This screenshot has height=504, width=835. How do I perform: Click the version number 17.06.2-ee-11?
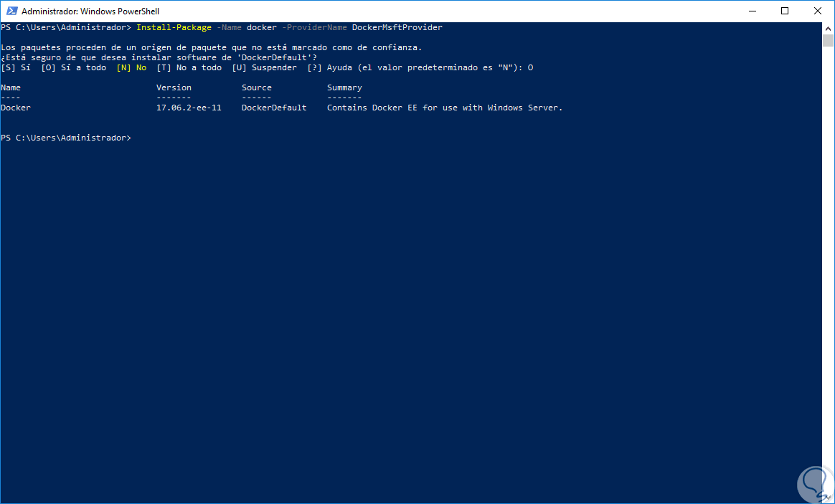click(189, 108)
